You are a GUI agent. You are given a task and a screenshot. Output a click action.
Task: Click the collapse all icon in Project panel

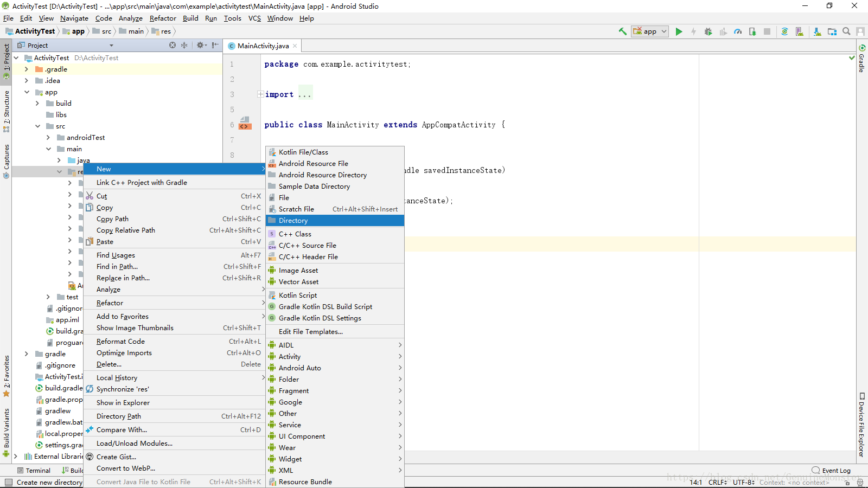(x=184, y=45)
